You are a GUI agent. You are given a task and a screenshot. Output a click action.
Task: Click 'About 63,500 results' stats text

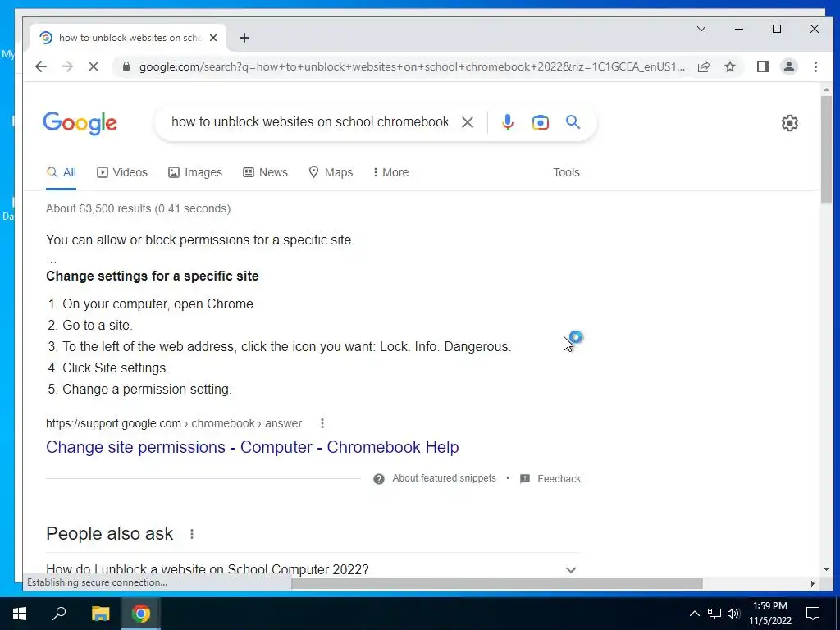coord(138,208)
